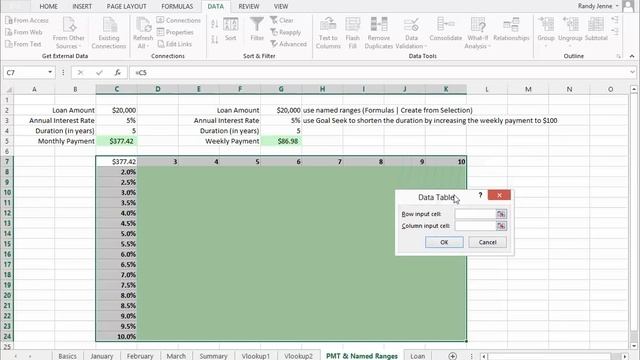The height and width of the screenshot is (360, 640).
Task: Sort A to Z ascending icon
Action: coord(214,24)
